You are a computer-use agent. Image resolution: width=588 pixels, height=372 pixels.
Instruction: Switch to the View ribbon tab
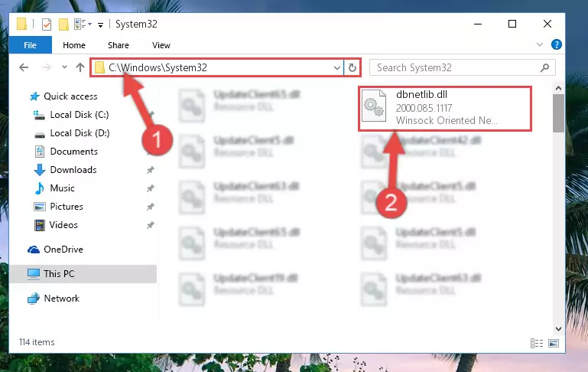click(161, 45)
